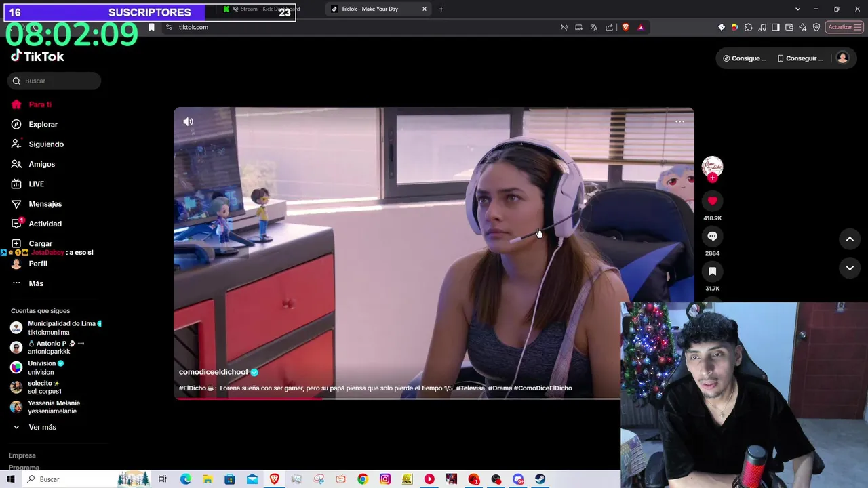868x488 pixels.
Task: Follow creator with the red plus badge
Action: 712,178
